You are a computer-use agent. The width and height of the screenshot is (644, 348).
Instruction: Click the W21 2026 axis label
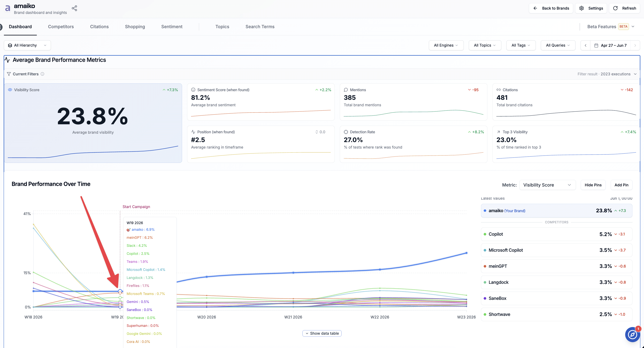click(x=293, y=317)
